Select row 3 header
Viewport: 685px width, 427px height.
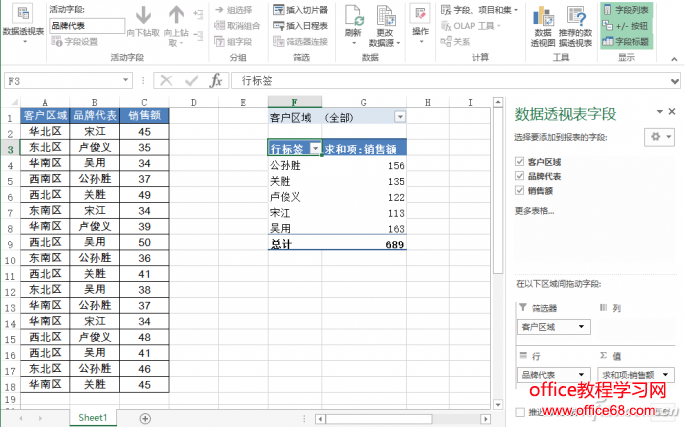point(10,149)
